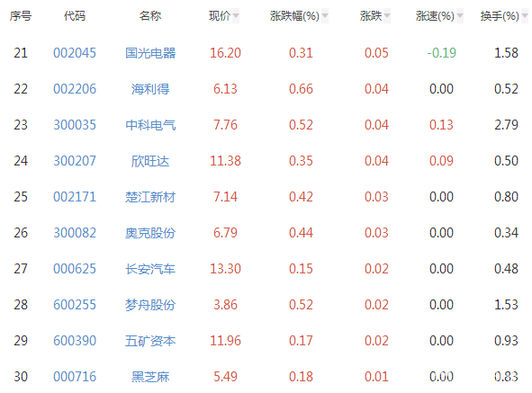Click stock code 300082

tap(75, 233)
